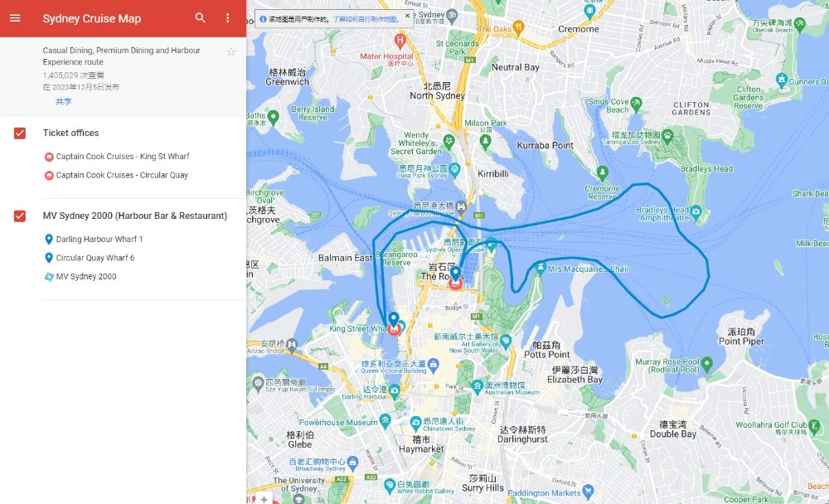The height and width of the screenshot is (504, 829).
Task: Close the user-made map info banner
Action: point(407,16)
